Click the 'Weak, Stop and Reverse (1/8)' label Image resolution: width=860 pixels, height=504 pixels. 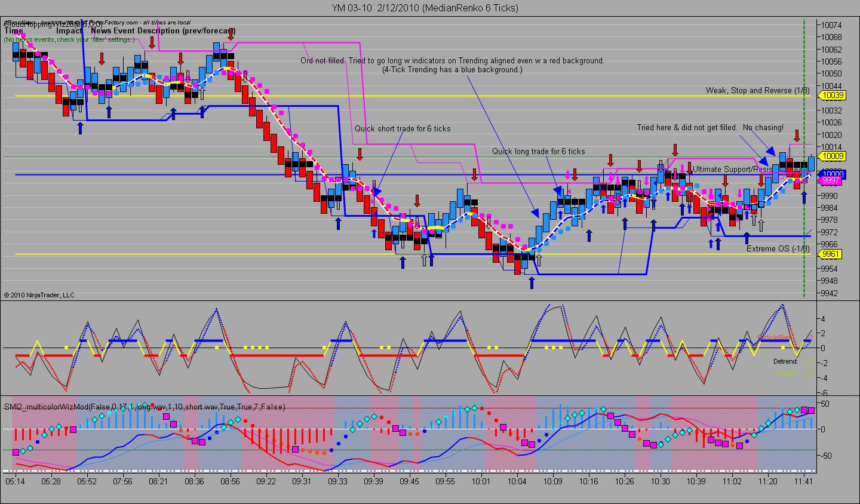[x=757, y=91]
